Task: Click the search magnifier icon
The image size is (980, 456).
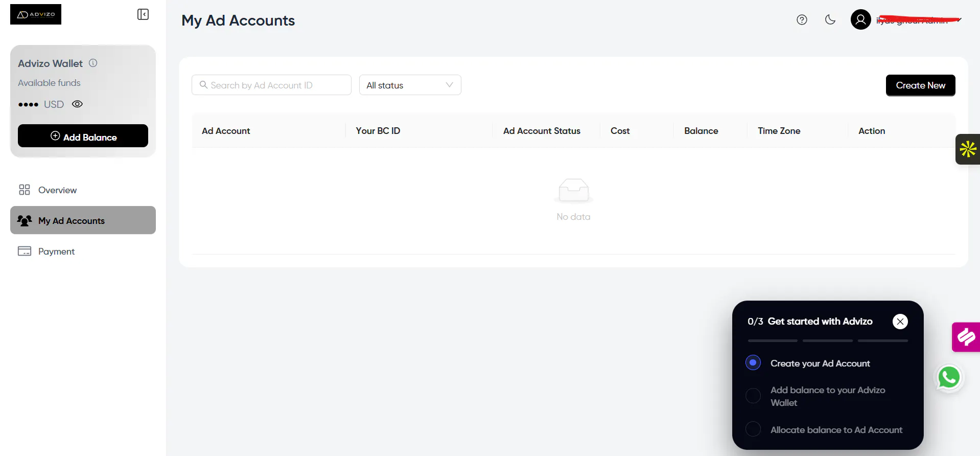Action: click(x=203, y=85)
